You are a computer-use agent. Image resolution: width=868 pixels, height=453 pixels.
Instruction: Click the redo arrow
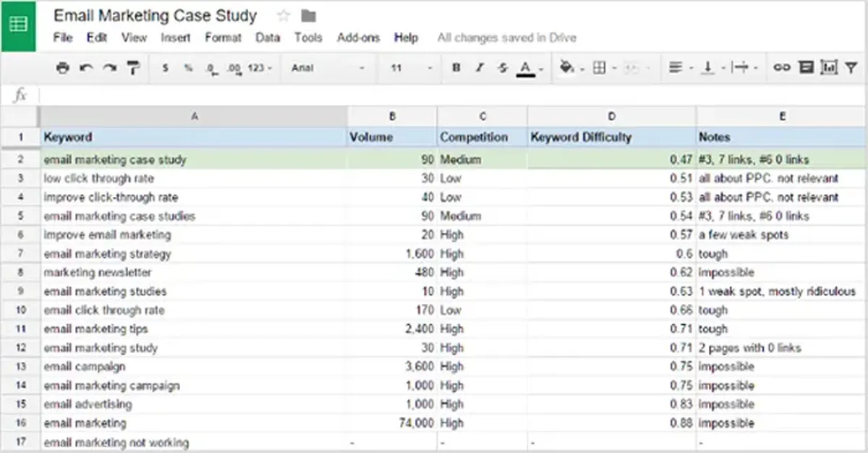109,67
